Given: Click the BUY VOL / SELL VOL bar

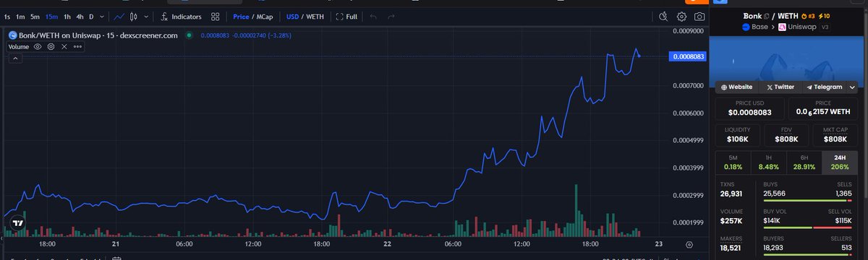Looking at the screenshot, I should point(808,227).
